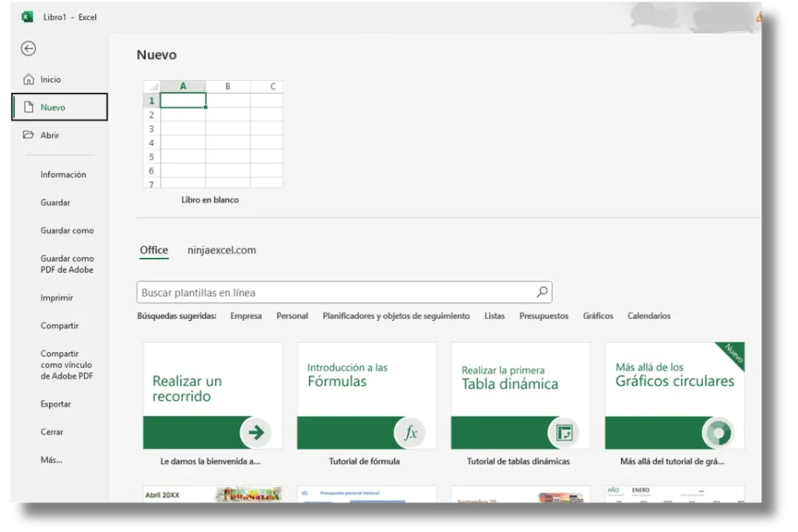798x532 pixels.
Task: Click the donut chart icon on Gráficos circulares
Action: coord(718,432)
